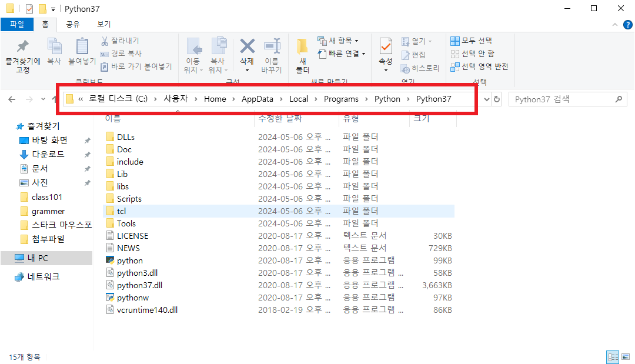Click Programs in the address path
This screenshot has width=635, height=364.
(341, 99)
